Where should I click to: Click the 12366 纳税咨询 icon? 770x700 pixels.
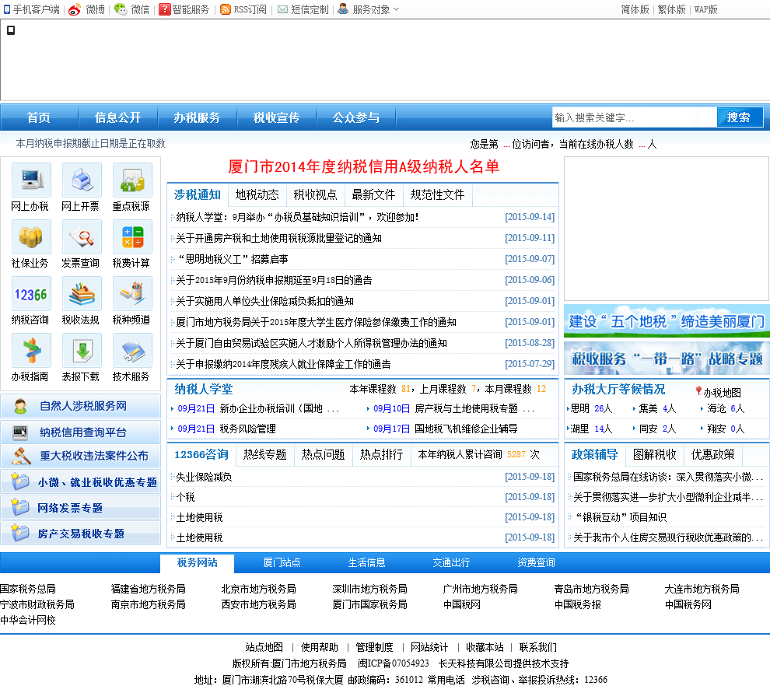pos(31,293)
